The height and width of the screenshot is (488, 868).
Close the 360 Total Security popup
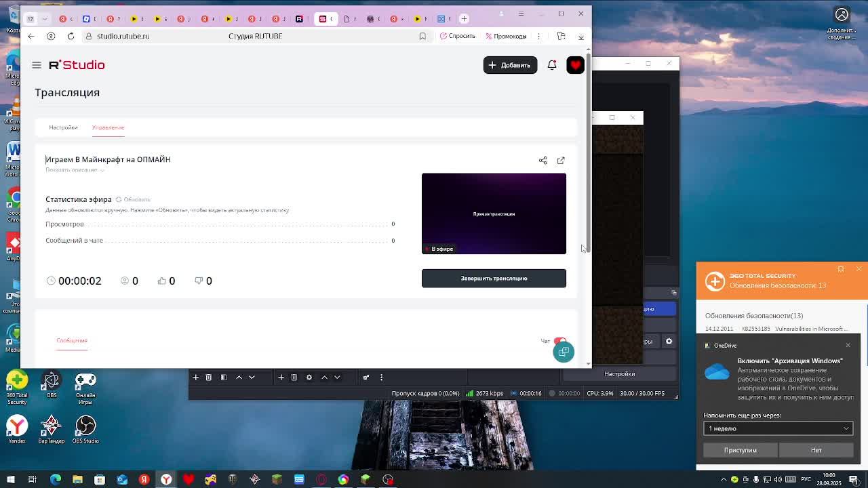pos(859,269)
